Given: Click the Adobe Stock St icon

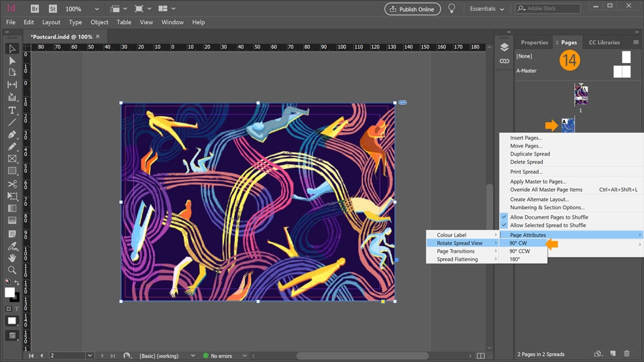Looking at the screenshot, I should coord(53,9).
